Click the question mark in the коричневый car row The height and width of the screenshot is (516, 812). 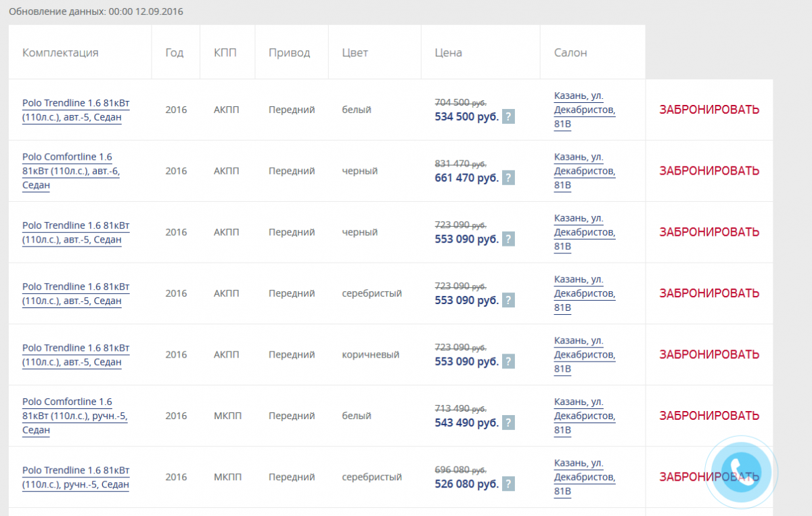point(508,362)
